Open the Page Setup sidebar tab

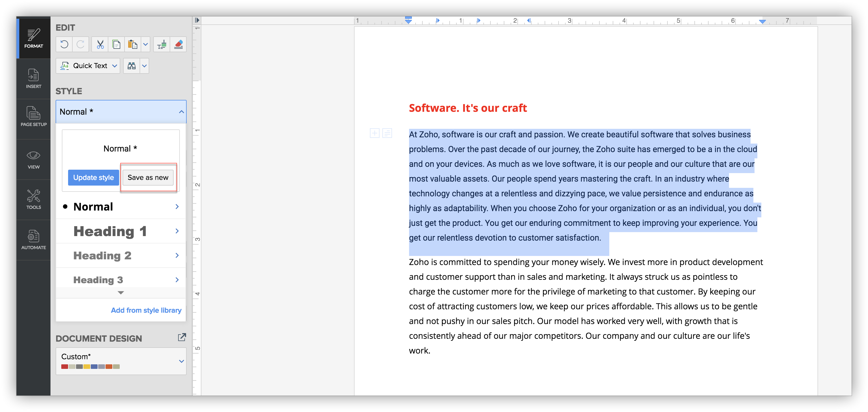pyautogui.click(x=33, y=116)
